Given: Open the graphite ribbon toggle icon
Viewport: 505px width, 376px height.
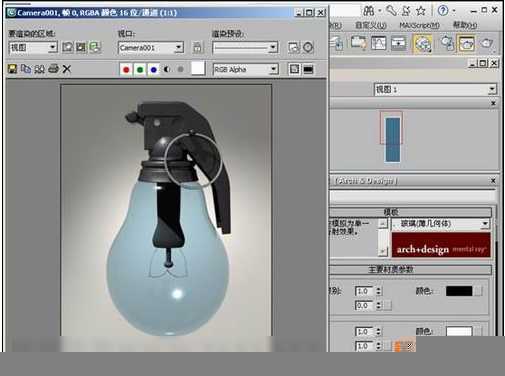Looking at the screenshot, I should click(358, 43).
